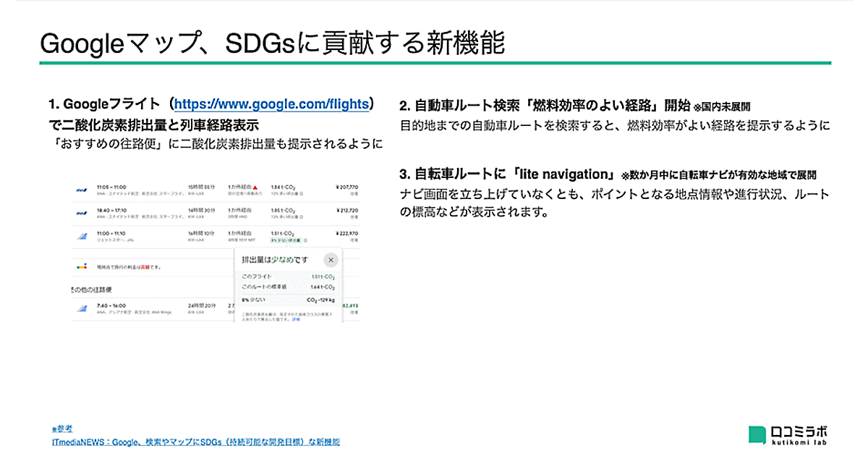Click the 詳細 link in the emissions popup

click(296, 318)
